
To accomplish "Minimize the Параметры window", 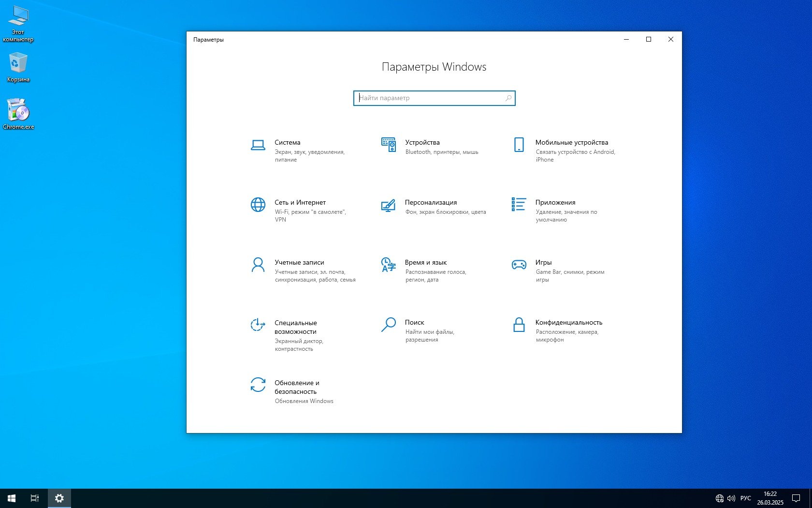I will coord(626,40).
